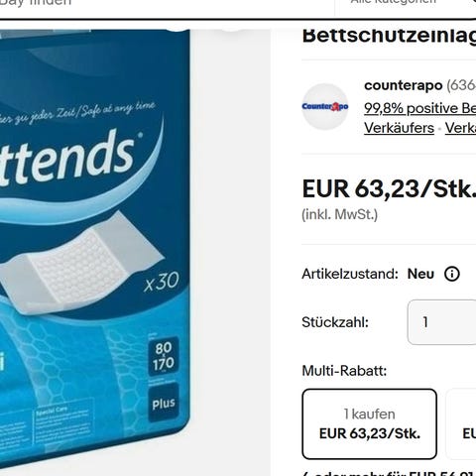Click the "Verkäufers" link

[x=399, y=128]
